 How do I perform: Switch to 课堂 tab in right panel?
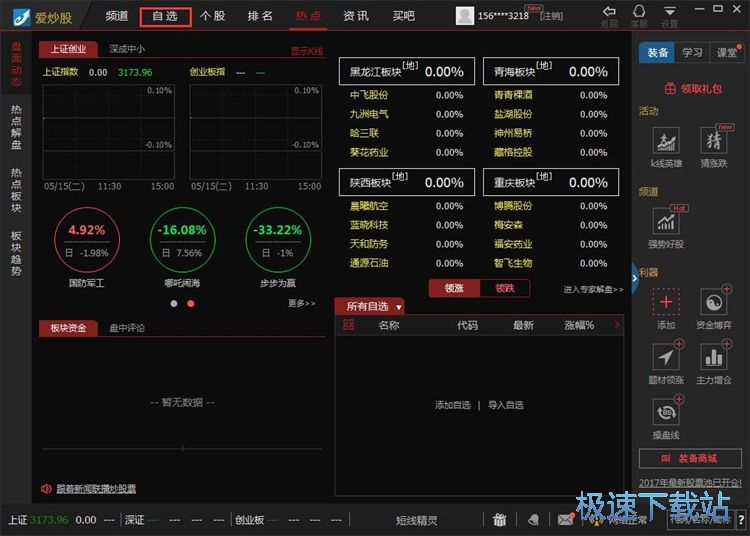[727, 53]
